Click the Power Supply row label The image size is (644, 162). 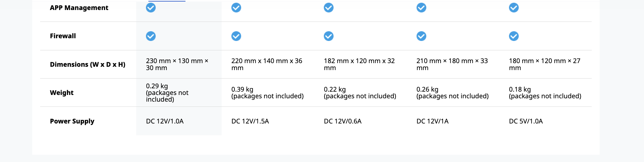[x=72, y=121]
